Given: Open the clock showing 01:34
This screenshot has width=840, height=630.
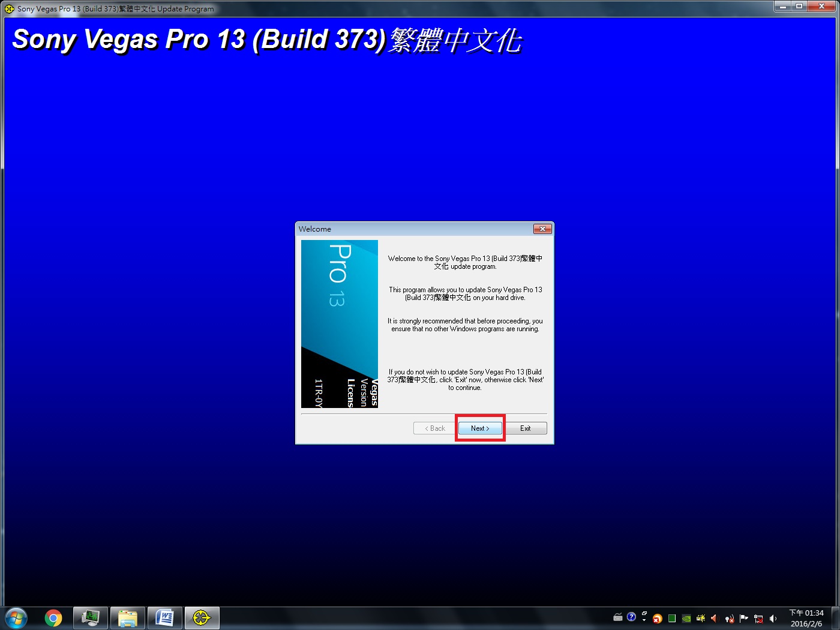Looking at the screenshot, I should 806,618.
